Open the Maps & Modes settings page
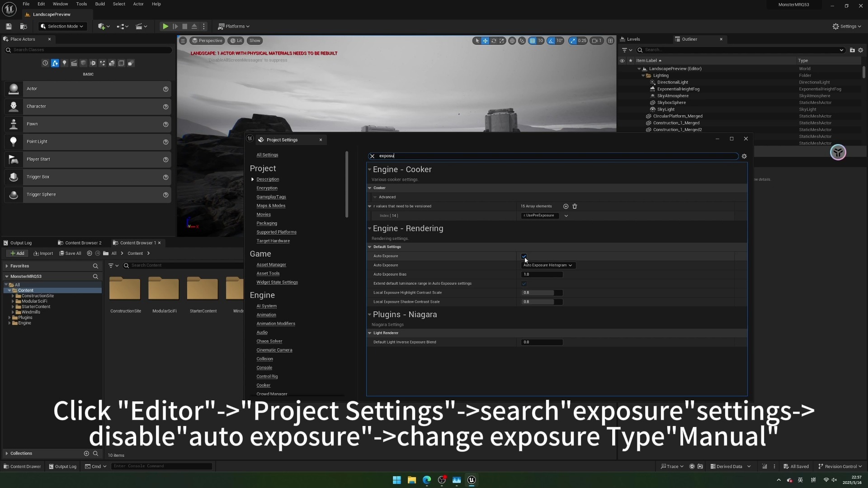This screenshot has height=488, width=868. [271, 206]
